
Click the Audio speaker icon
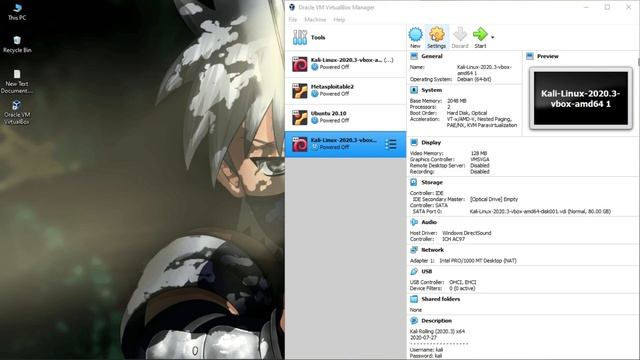(x=414, y=222)
